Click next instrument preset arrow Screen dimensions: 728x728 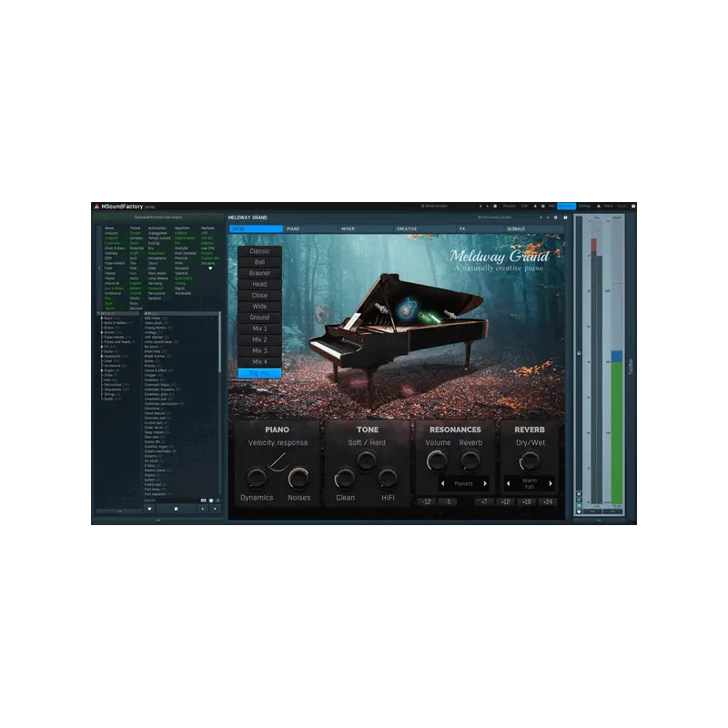[x=548, y=217]
